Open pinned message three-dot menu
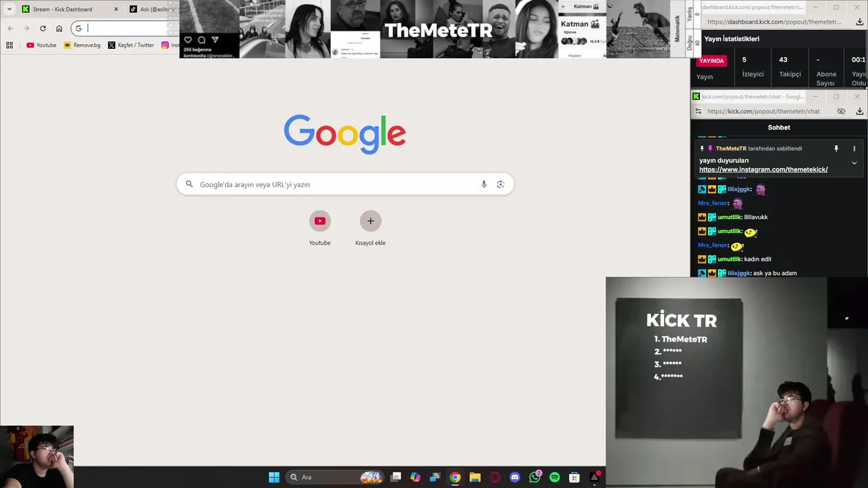868x488 pixels. coord(854,148)
